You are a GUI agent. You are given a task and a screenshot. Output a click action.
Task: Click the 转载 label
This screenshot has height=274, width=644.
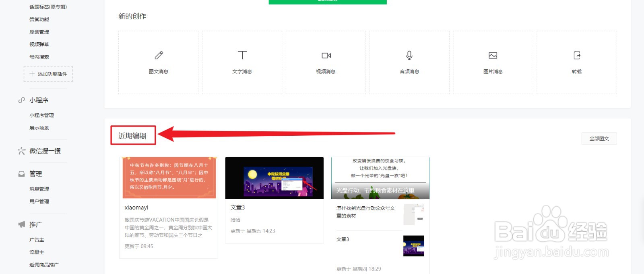pyautogui.click(x=577, y=72)
